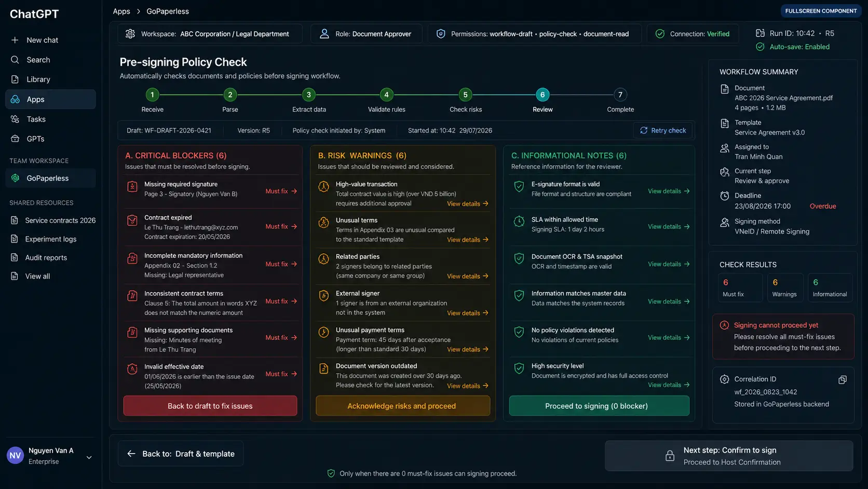Click the 6 Warnings result card
The image size is (868, 489).
[x=785, y=287]
